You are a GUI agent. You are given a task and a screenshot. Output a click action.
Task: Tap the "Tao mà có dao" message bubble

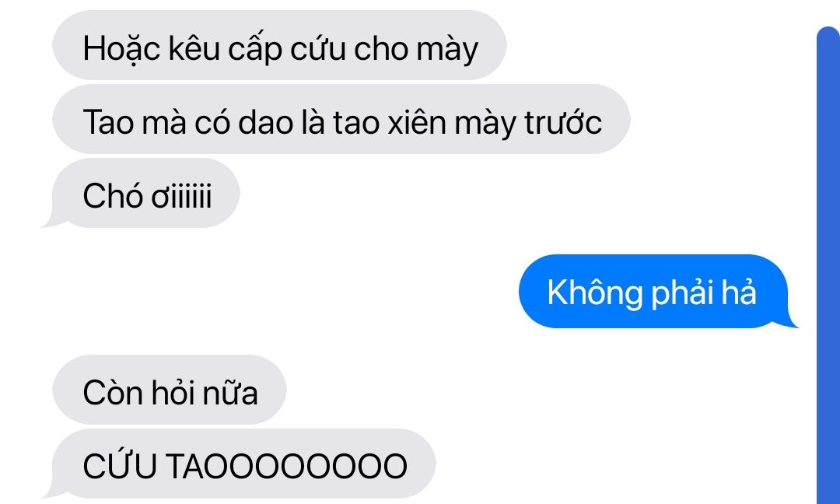pyautogui.click(x=341, y=119)
